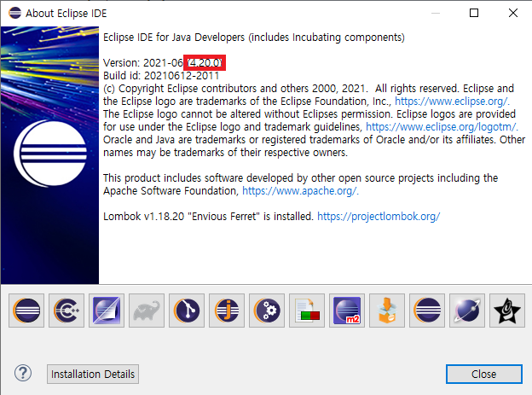Open the Maven m2 integration icon
The width and height of the screenshot is (532, 395).
point(347,311)
